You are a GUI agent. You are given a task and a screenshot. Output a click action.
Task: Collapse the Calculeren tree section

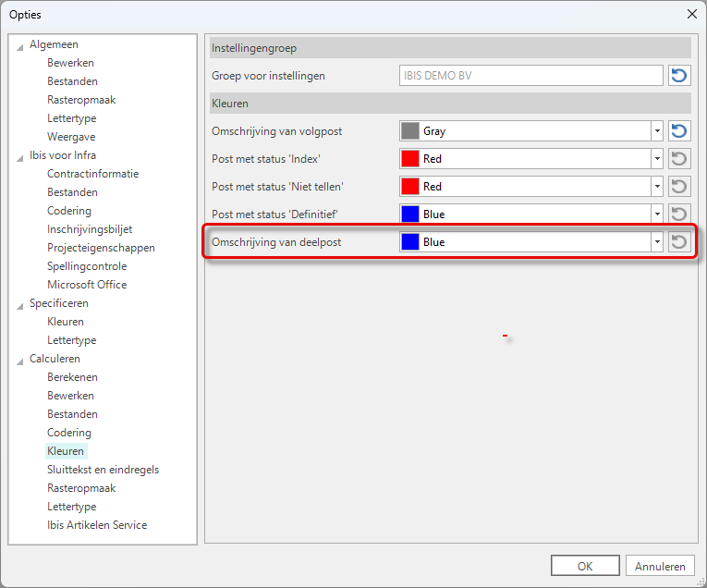19,359
